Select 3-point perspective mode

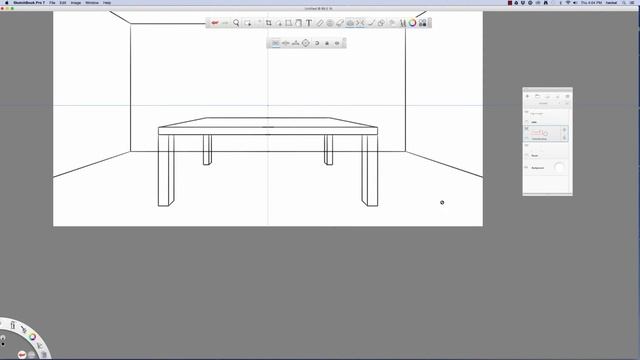point(296,43)
